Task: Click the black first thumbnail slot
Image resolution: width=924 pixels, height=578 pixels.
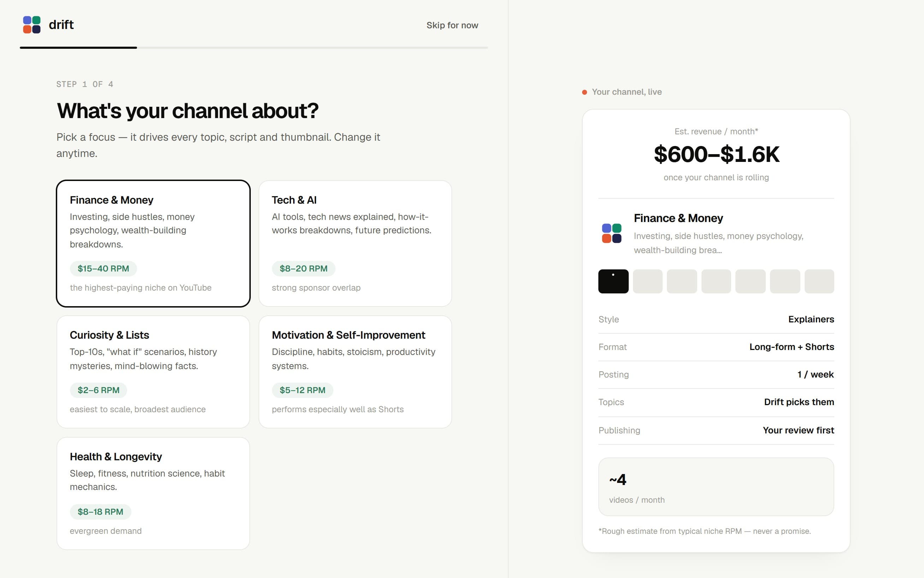Action: tap(613, 281)
